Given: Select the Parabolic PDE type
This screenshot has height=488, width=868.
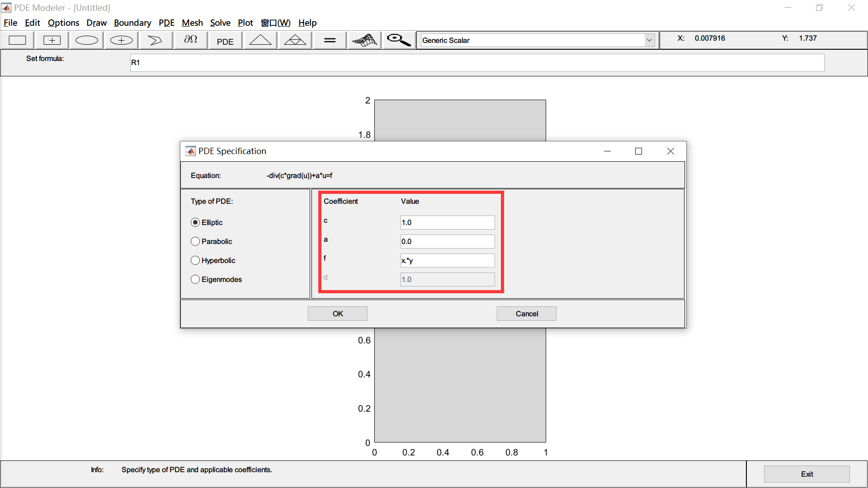Looking at the screenshot, I should point(195,241).
